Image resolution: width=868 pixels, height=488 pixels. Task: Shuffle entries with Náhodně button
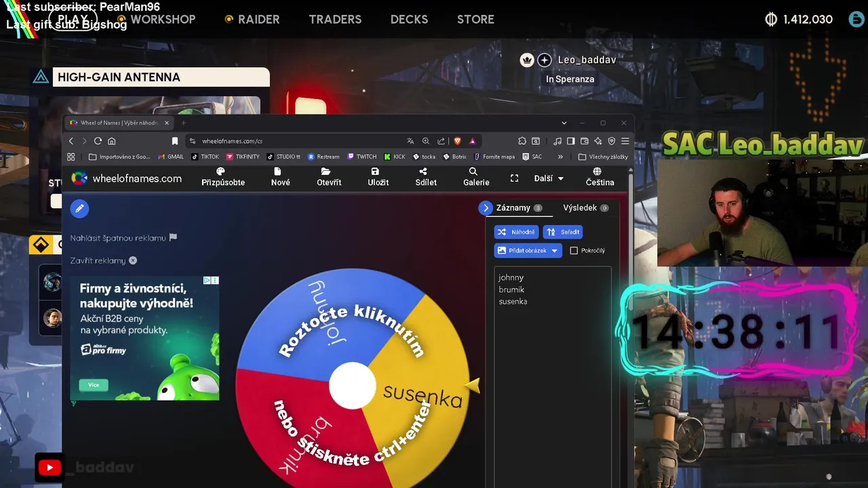point(516,232)
